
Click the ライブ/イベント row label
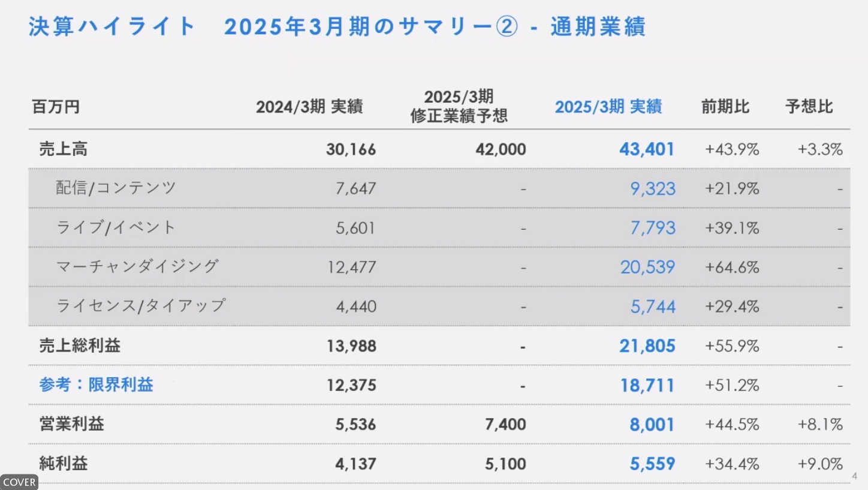116,228
